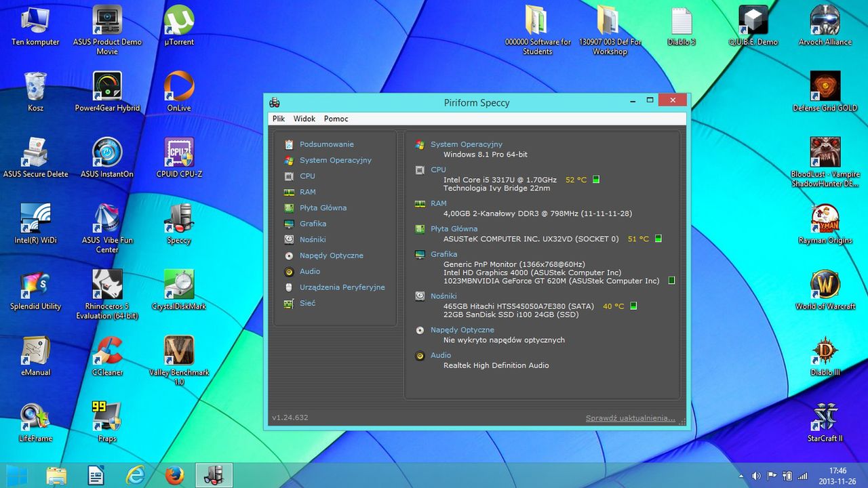This screenshot has width=868, height=488.
Task: Click the volume icon in system tray
Action: [x=756, y=476]
